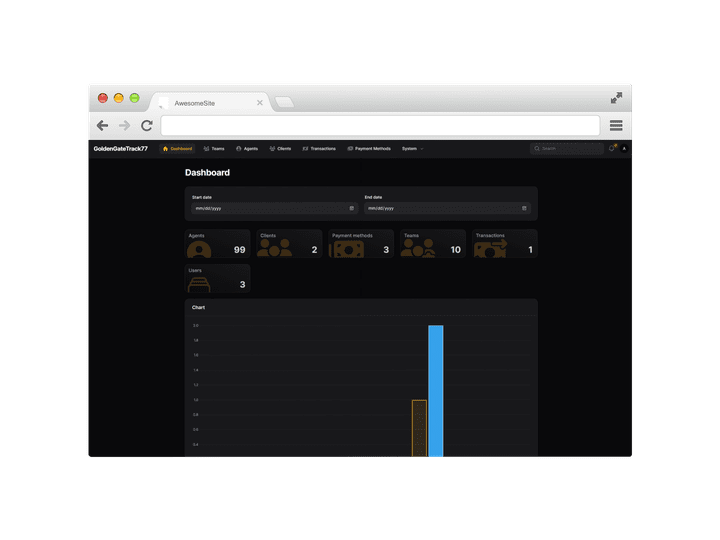The width and height of the screenshot is (720, 540).
Task: Open the Teams stat card showing 10
Action: (433, 244)
